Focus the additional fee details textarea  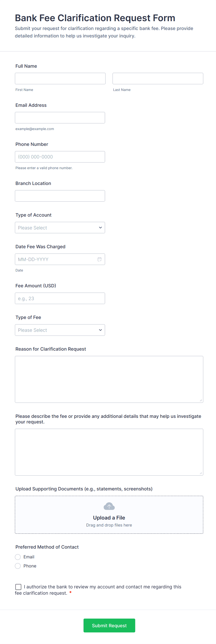109,452
